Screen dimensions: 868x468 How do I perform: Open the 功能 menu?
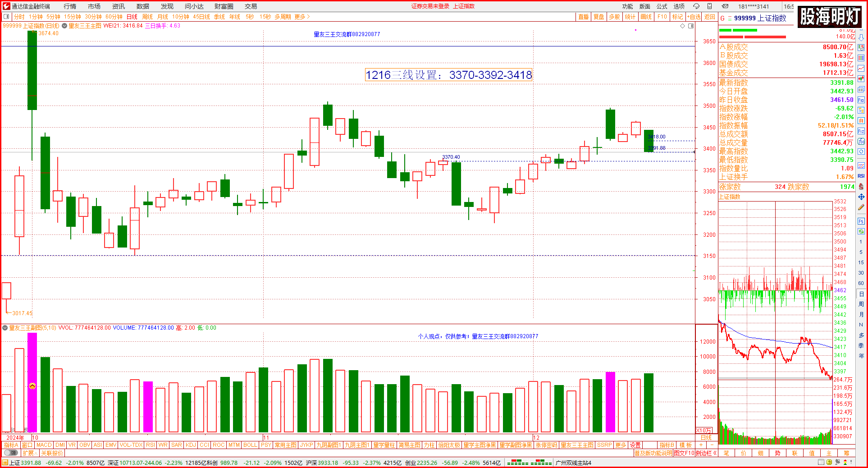(x=627, y=6)
